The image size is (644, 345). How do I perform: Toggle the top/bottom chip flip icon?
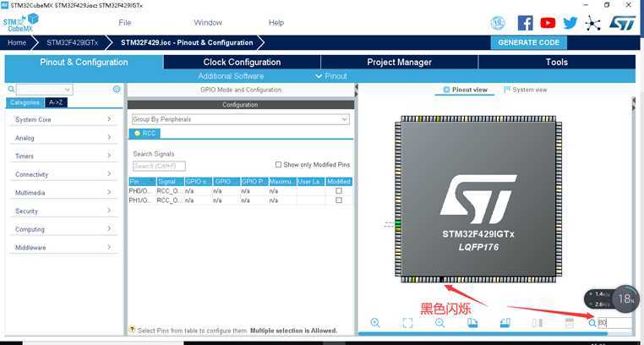(x=538, y=323)
